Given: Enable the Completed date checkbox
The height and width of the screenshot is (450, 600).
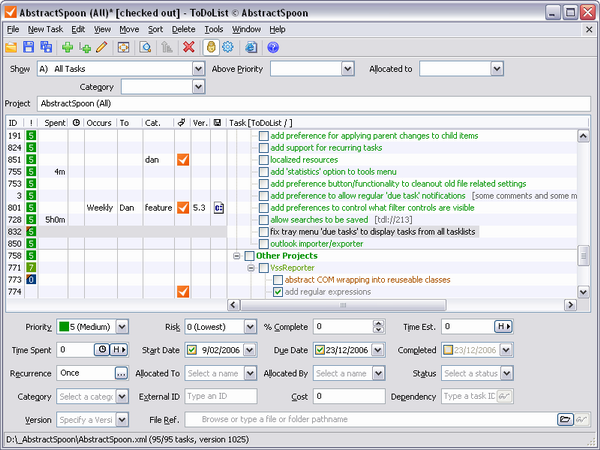Looking at the screenshot, I should (x=448, y=350).
